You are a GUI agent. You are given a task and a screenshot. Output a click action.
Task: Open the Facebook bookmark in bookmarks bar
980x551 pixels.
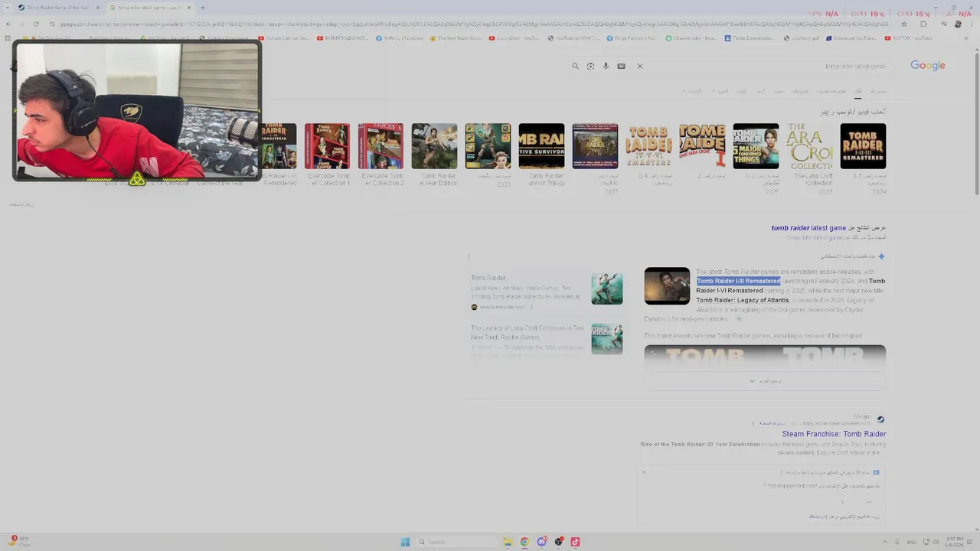(x=400, y=37)
